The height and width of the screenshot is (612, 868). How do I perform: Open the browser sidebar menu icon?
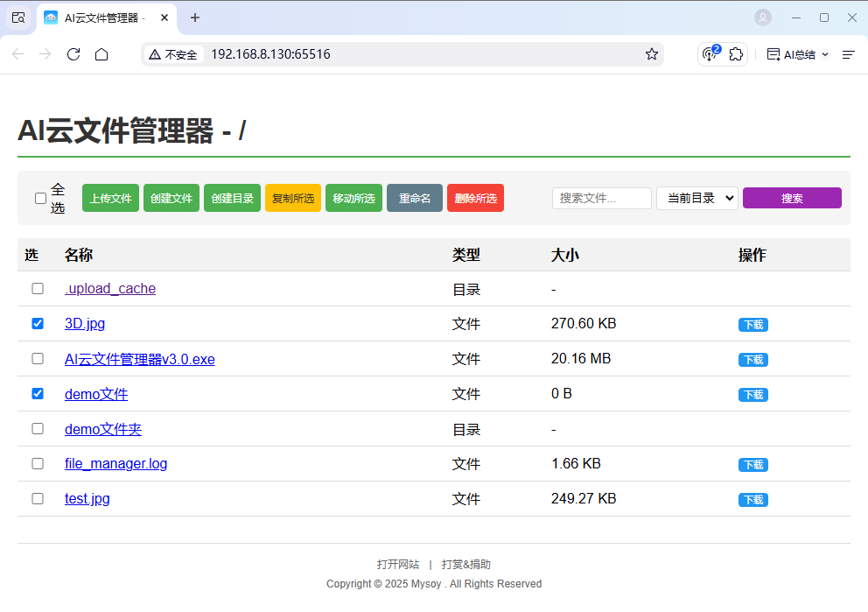tap(848, 54)
